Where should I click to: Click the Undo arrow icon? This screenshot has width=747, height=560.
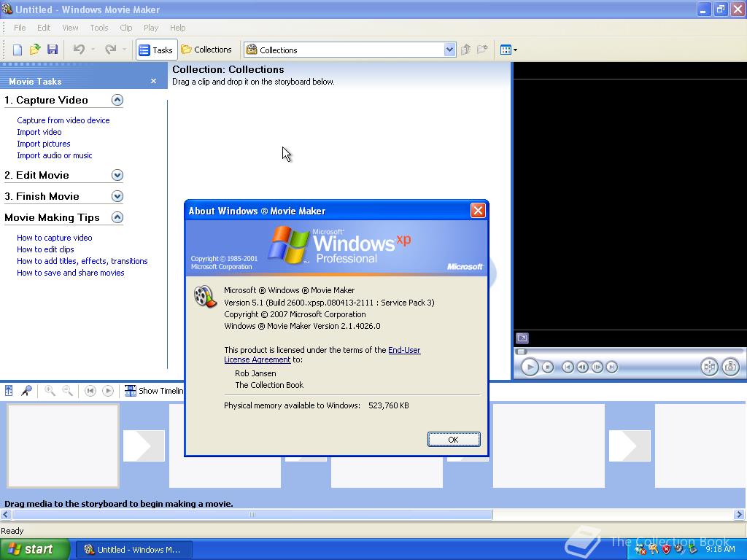[79, 50]
